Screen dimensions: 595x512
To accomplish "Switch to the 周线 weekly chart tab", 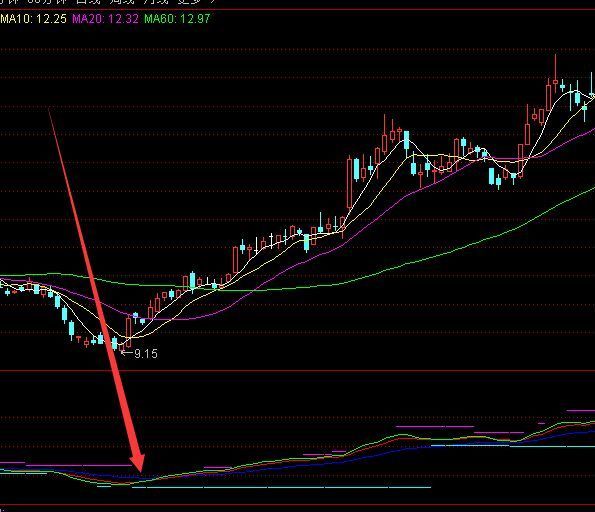I will pos(123,2).
